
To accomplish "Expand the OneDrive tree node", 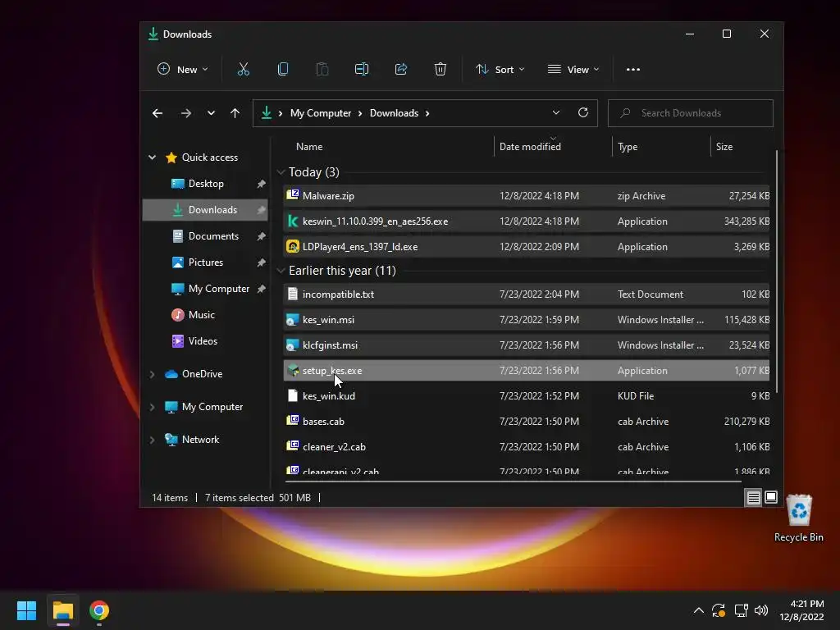I will 152,374.
